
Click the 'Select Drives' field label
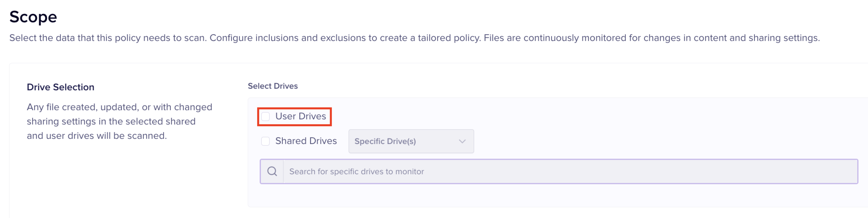pos(273,86)
